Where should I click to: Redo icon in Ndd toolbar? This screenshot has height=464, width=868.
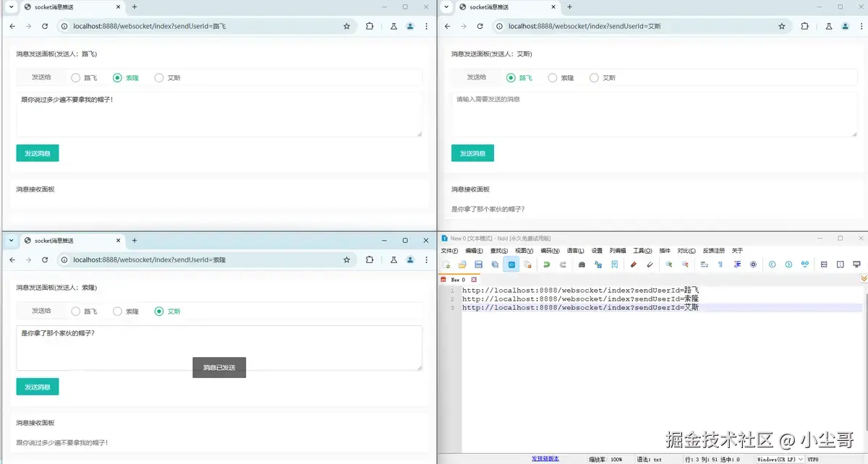tap(563, 265)
